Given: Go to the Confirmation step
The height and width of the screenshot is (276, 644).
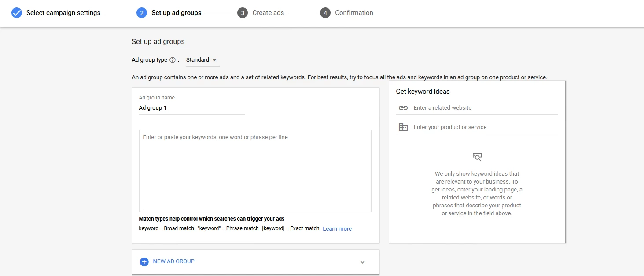Looking at the screenshot, I should (354, 13).
